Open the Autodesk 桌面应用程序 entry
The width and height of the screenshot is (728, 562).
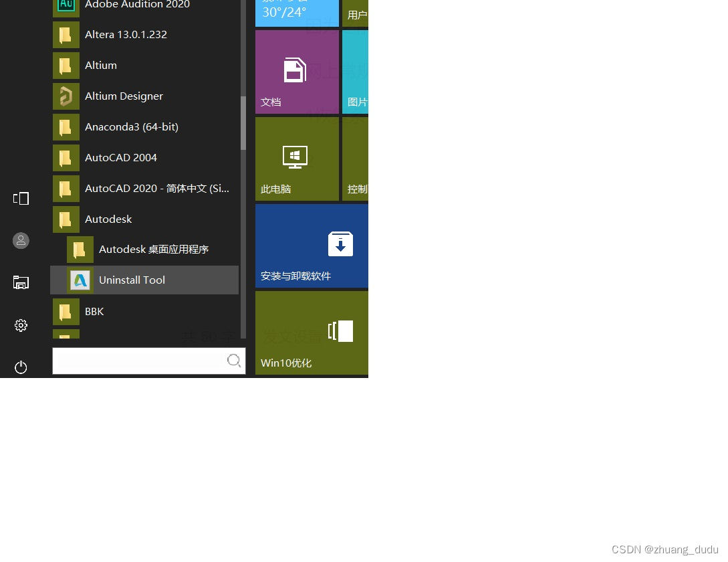pyautogui.click(x=144, y=249)
